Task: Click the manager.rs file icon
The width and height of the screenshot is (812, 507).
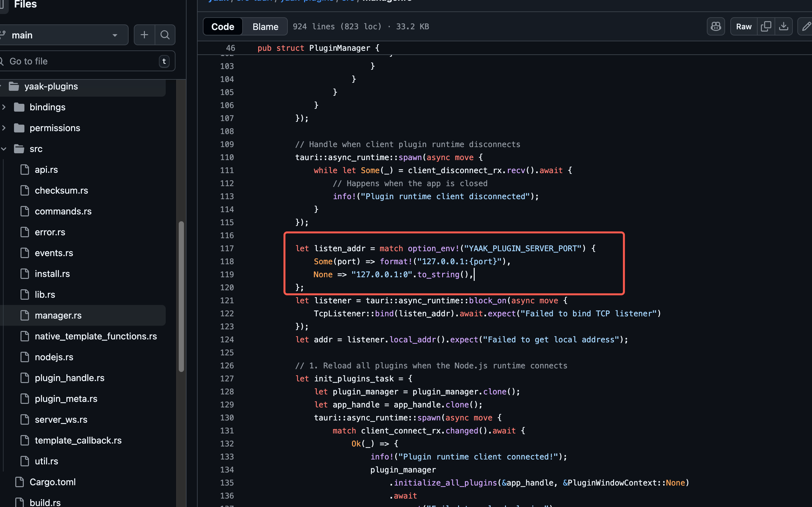Action: point(25,315)
